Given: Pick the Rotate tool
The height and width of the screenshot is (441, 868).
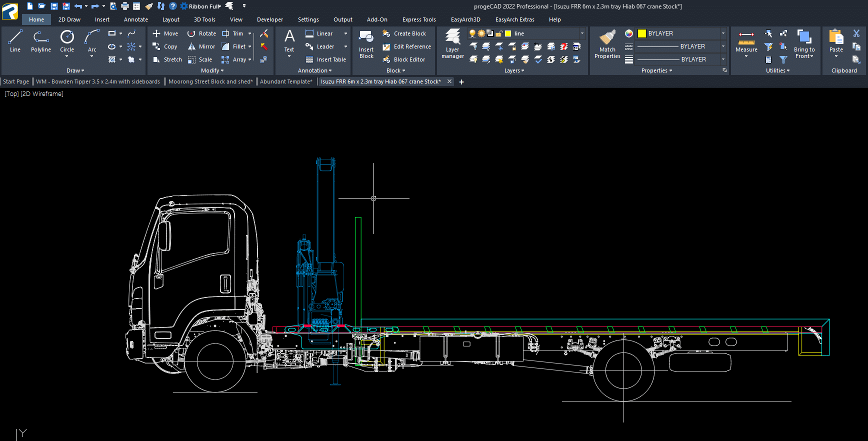Looking at the screenshot, I should point(201,33).
